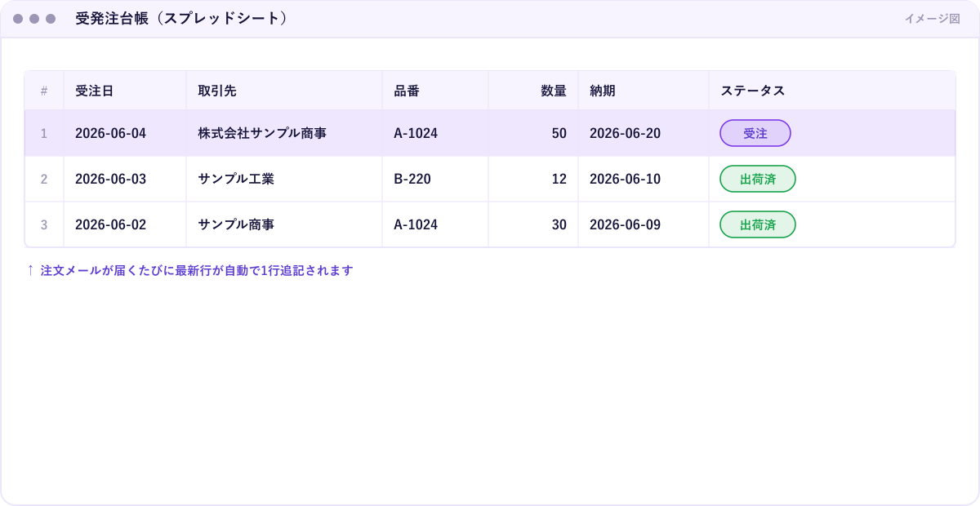Select the 株式会社サンプル商事 cell

click(284, 133)
